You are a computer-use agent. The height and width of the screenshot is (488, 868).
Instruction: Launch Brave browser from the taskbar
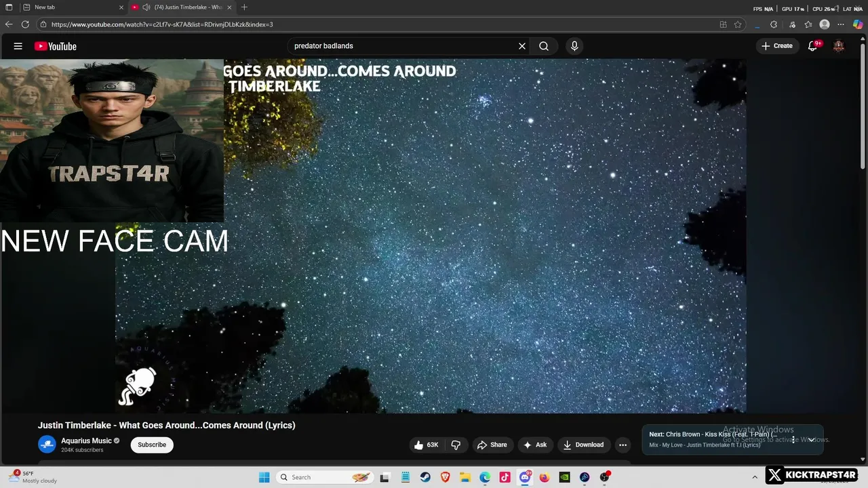(445, 477)
